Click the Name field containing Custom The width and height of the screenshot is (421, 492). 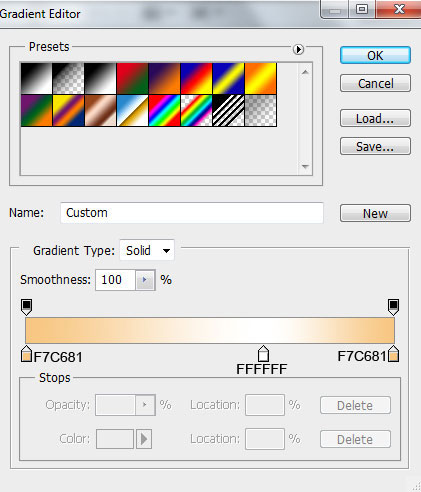pyautogui.click(x=192, y=213)
